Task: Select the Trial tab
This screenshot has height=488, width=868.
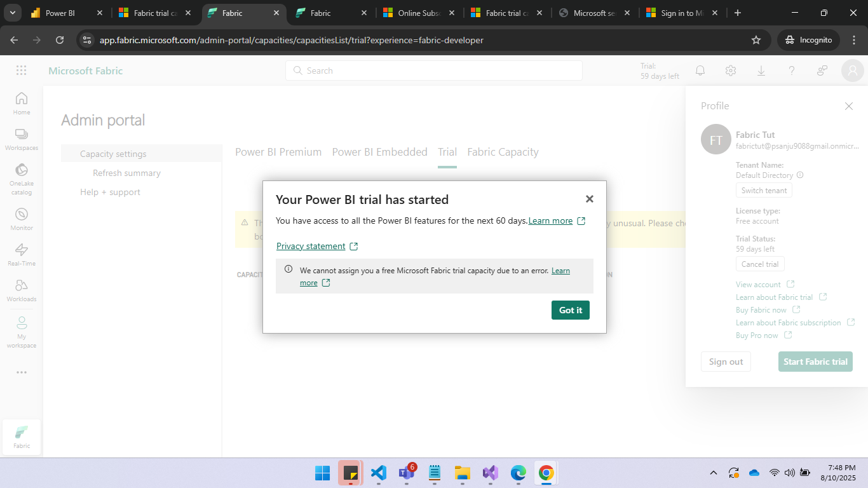Action: [x=447, y=152]
